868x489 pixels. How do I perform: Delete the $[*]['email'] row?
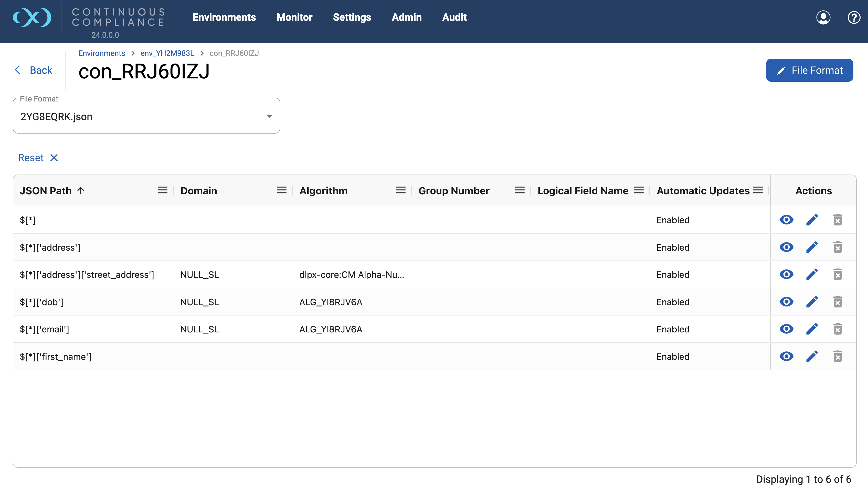[x=838, y=329]
